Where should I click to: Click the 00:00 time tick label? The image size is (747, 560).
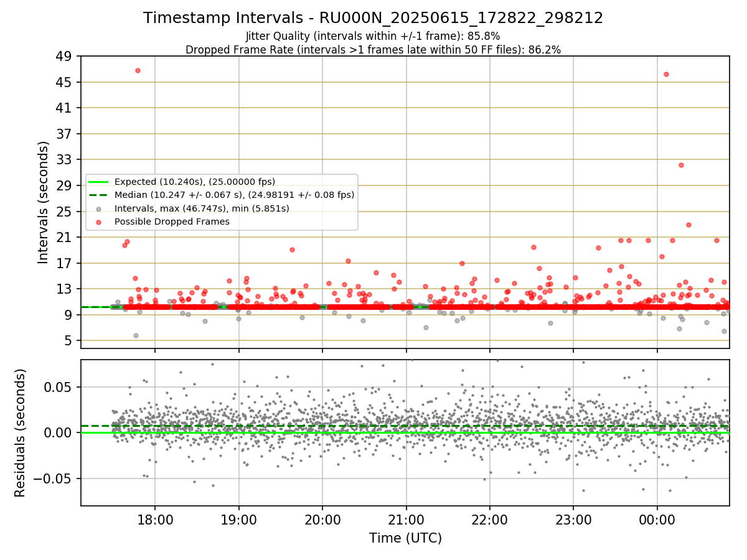[657, 520]
